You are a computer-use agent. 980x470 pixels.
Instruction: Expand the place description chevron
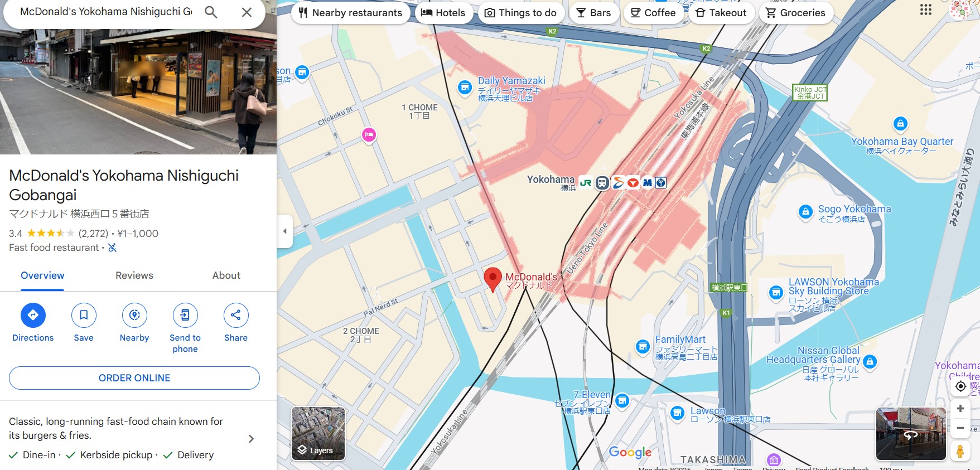(251, 439)
